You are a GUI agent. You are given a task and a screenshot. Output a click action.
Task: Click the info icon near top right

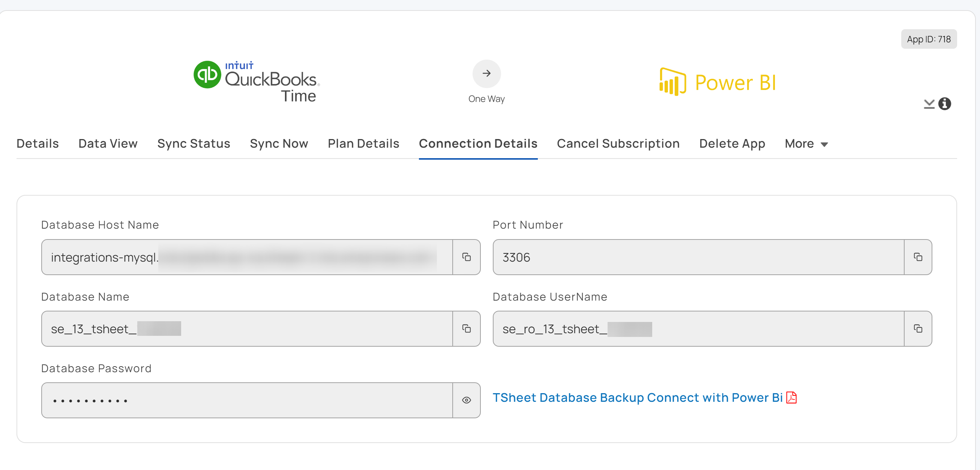tap(945, 103)
